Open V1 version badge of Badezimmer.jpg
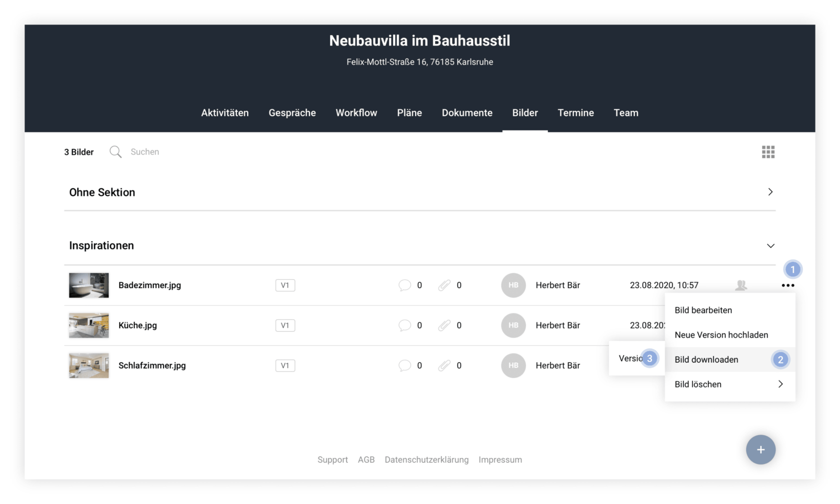Screen dimensions: 840x504 pos(285,285)
